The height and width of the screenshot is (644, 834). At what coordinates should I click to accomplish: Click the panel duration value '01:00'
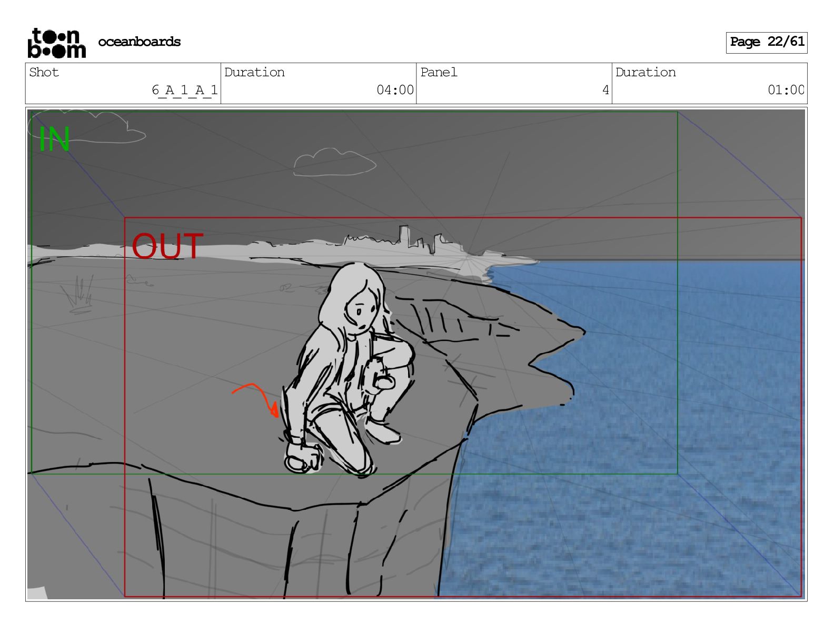click(x=786, y=90)
